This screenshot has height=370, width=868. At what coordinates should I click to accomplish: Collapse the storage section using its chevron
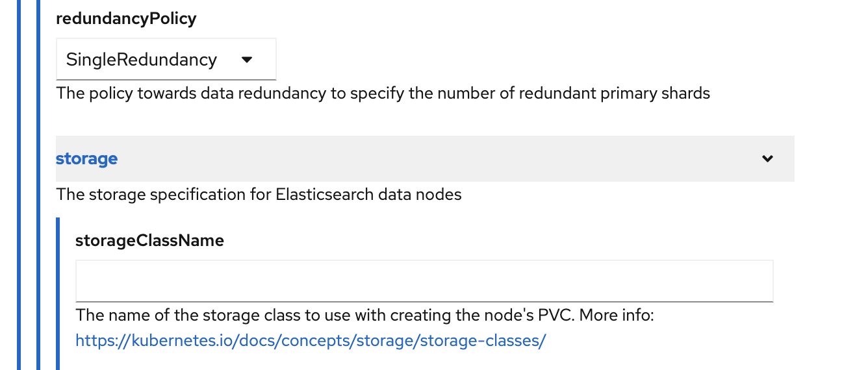[767, 158]
